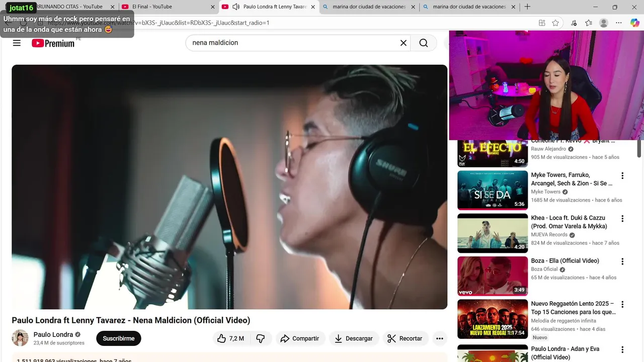This screenshot has height=362, width=644.
Task: Click the main video player
Action: pyautogui.click(x=229, y=187)
